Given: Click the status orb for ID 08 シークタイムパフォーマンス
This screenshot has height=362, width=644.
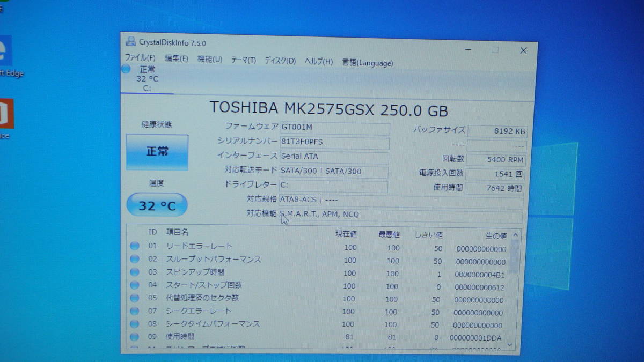Looking at the screenshot, I should 134,324.
